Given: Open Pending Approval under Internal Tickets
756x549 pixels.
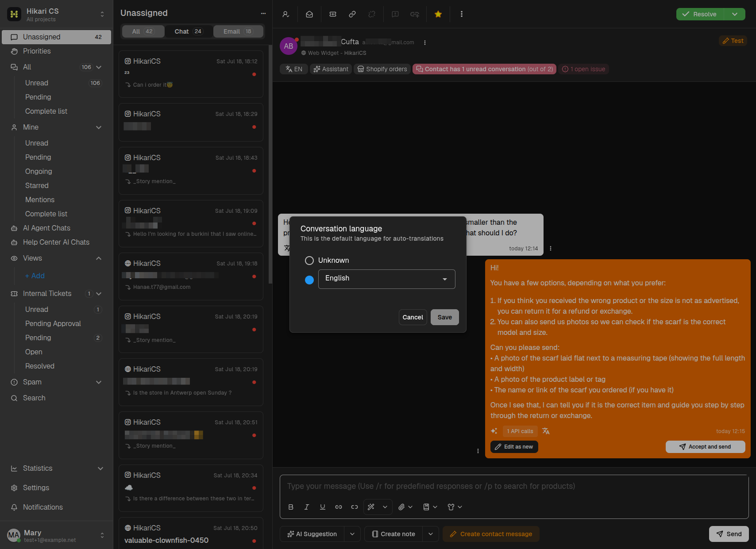Looking at the screenshot, I should pyautogui.click(x=53, y=323).
